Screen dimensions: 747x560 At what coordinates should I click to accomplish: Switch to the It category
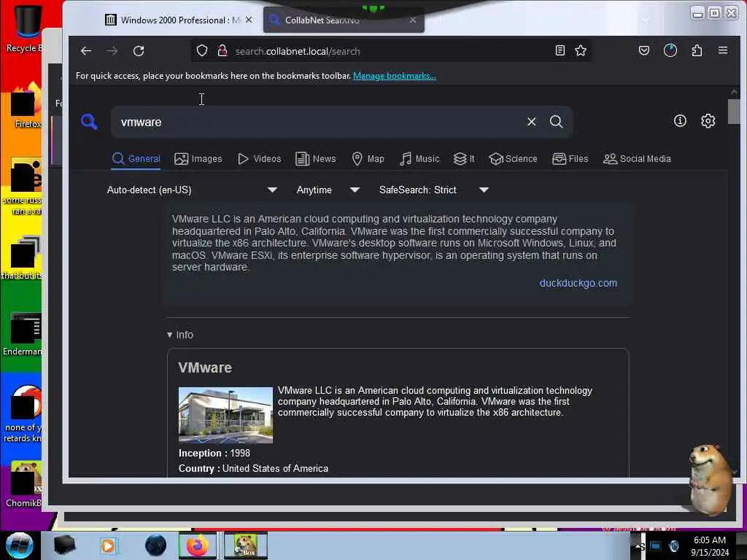(463, 159)
